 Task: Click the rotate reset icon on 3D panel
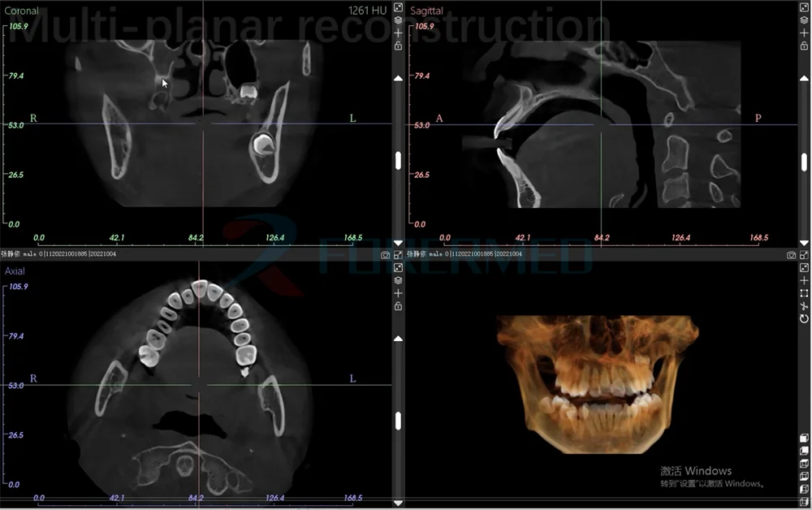click(803, 318)
